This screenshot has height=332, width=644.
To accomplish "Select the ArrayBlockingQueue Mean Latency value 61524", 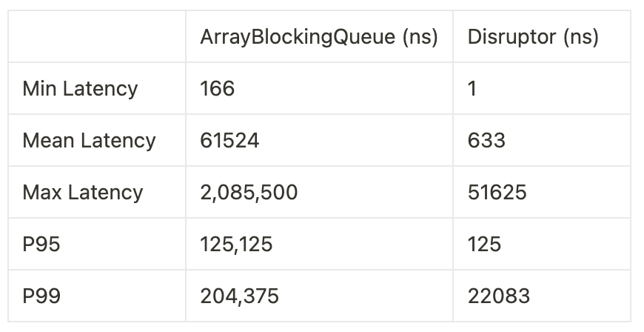I will coord(229,140).
